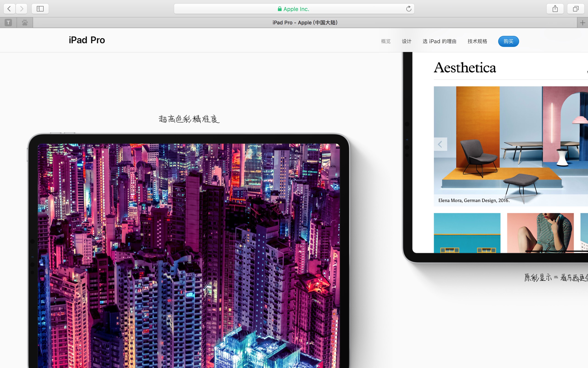Screen dimensions: 588x368
Task: Click the neon cityscape iPad image
Action: pyautogui.click(x=189, y=256)
